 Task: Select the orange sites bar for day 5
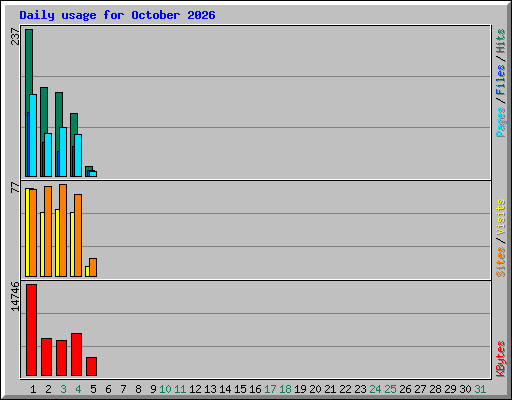pyautogui.click(x=93, y=267)
